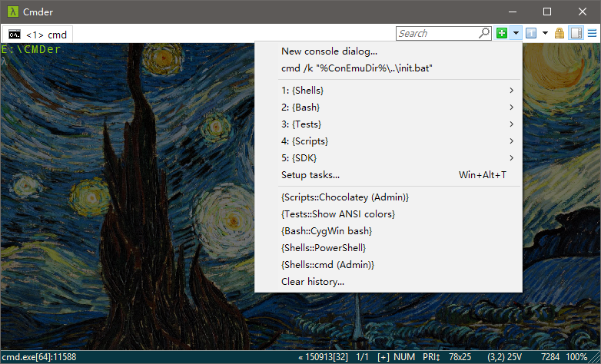Viewport: 601px width, 364px height.
Task: Choose "Setup tasks..." from the menu
Action: point(310,175)
